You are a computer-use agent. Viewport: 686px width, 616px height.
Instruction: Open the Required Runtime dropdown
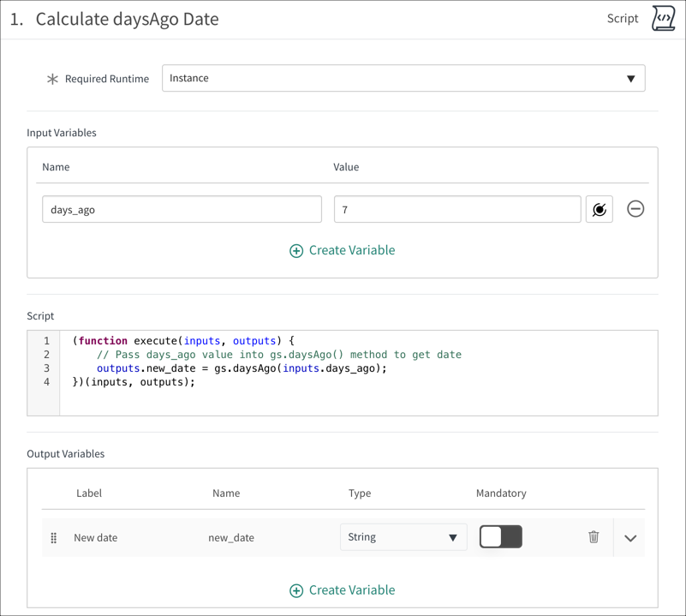pyautogui.click(x=404, y=78)
